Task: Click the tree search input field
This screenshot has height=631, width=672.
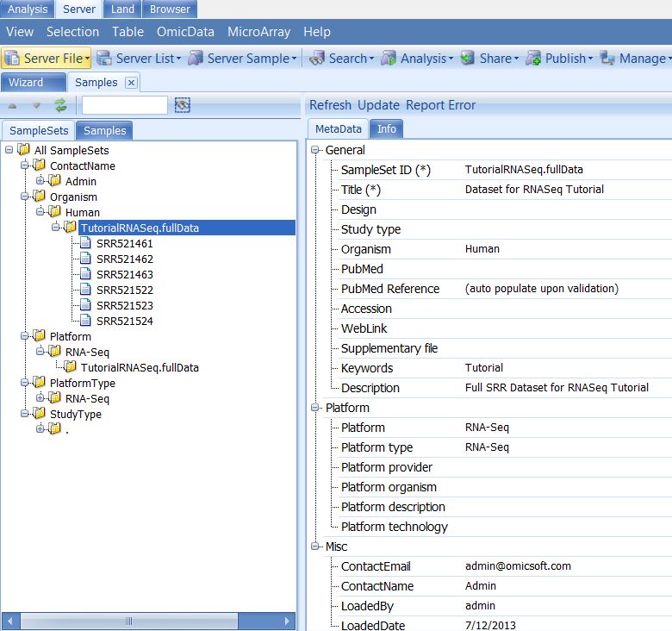Action: tap(125, 105)
